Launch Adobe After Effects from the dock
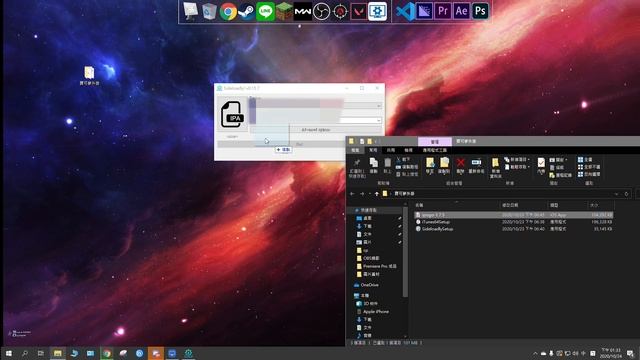640x360 pixels. pos(462,11)
